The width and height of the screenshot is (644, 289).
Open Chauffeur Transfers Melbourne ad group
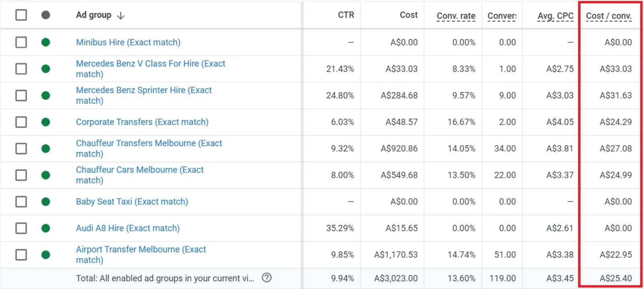click(x=149, y=148)
